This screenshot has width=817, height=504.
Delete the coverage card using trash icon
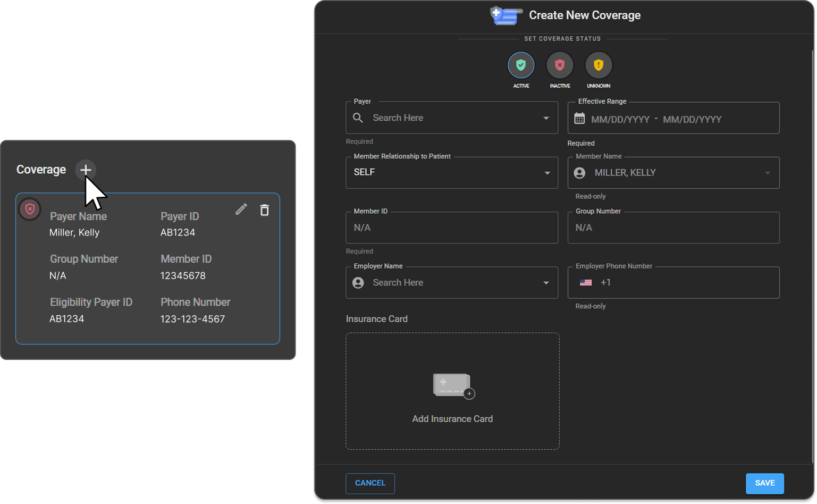point(264,210)
